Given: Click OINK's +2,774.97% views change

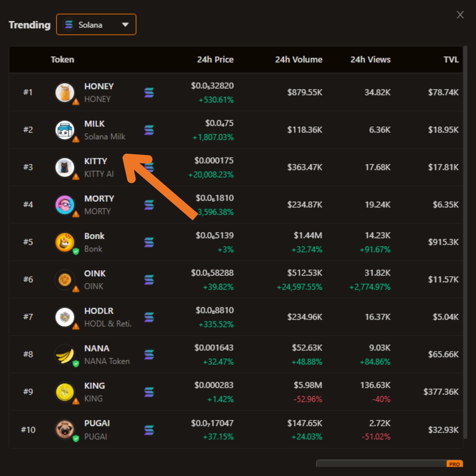Looking at the screenshot, I should click(370, 287).
